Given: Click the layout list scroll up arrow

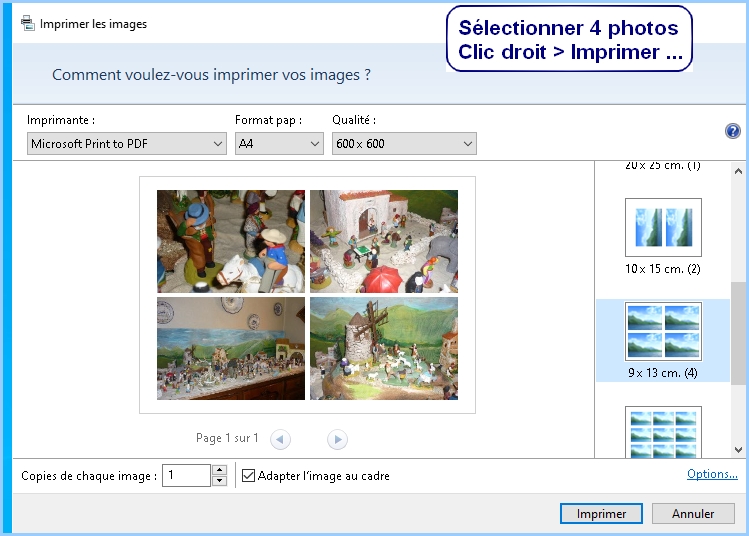Looking at the screenshot, I should (x=738, y=171).
